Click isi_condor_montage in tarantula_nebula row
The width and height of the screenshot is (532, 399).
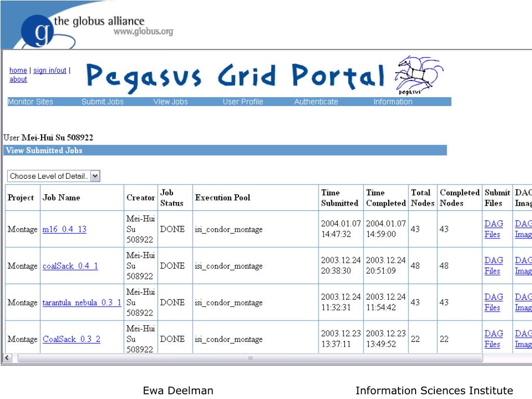[229, 303]
